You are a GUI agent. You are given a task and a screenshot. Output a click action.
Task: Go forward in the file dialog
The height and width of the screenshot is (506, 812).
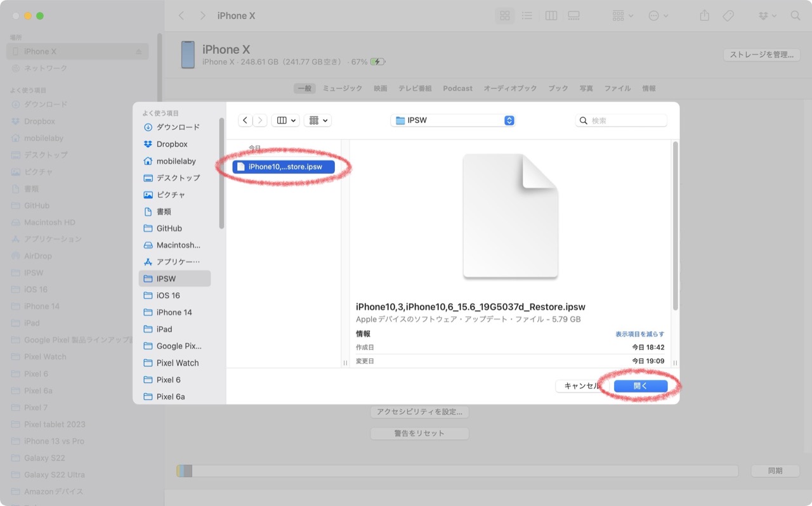260,120
